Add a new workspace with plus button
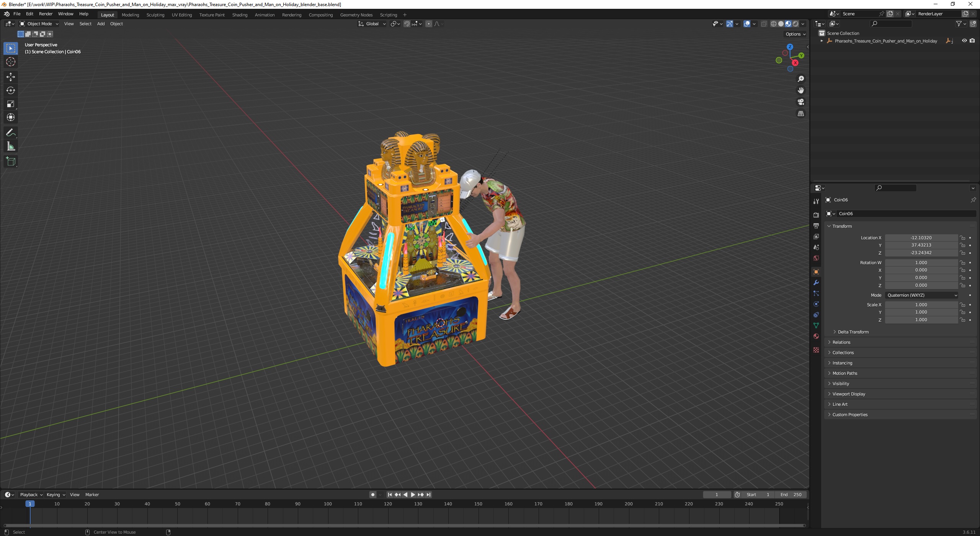 click(405, 15)
